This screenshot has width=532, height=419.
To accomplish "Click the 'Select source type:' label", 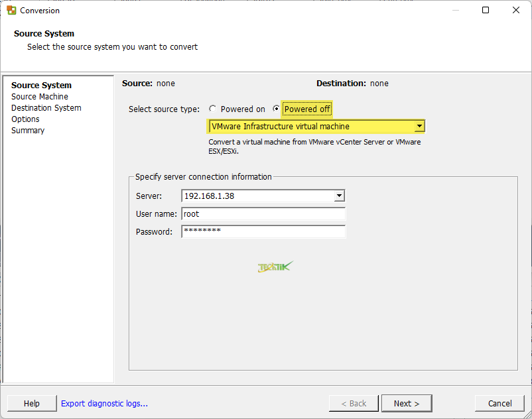I will (164, 109).
